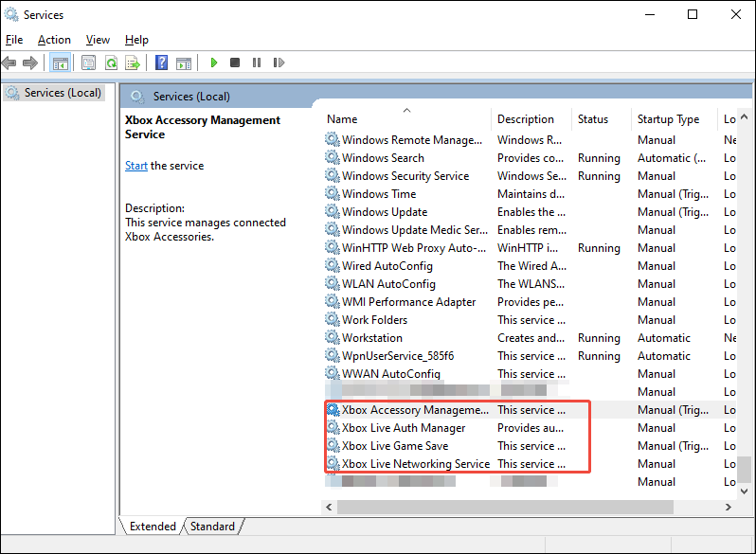Screen dimensions: 756x554
Task: Click the Pause Service icon
Action: coord(257,63)
